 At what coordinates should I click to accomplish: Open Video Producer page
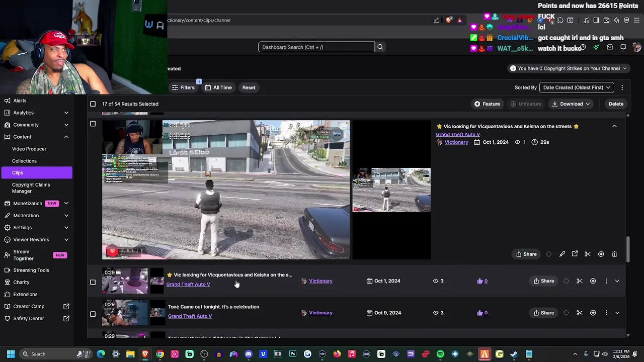point(29,149)
